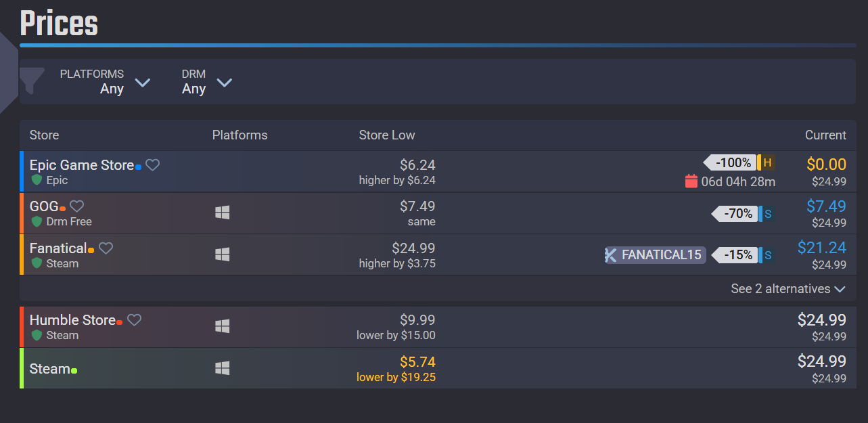The image size is (868, 423).
Task: Open the DRM filter dropdown
Action: click(x=207, y=82)
